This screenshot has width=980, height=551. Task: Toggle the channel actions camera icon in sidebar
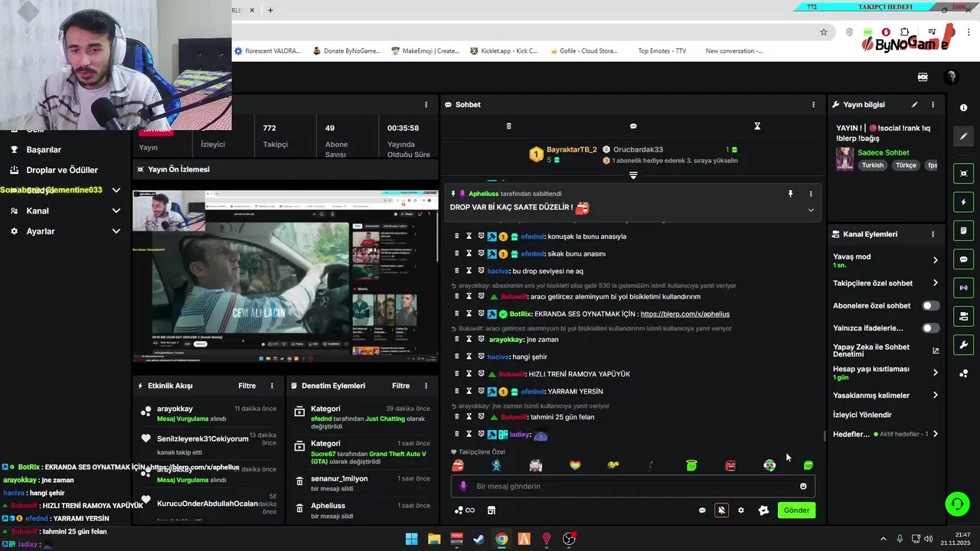click(963, 316)
